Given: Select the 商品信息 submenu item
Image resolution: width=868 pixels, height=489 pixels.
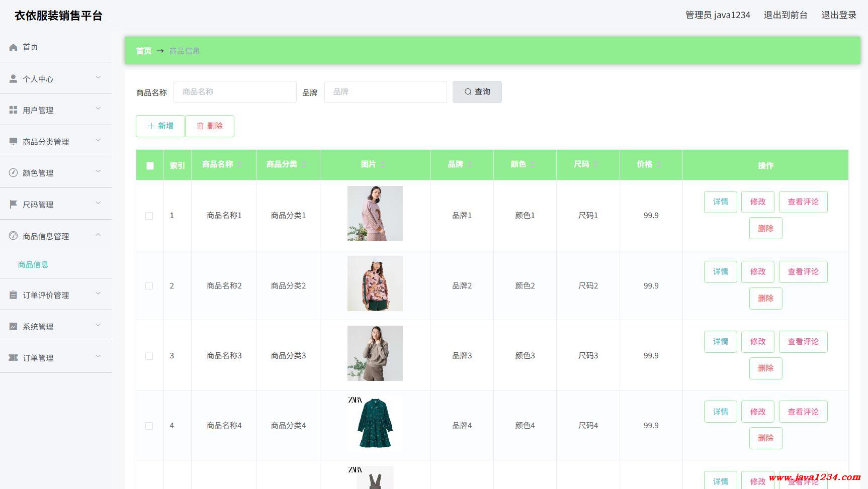Looking at the screenshot, I should point(33,264).
